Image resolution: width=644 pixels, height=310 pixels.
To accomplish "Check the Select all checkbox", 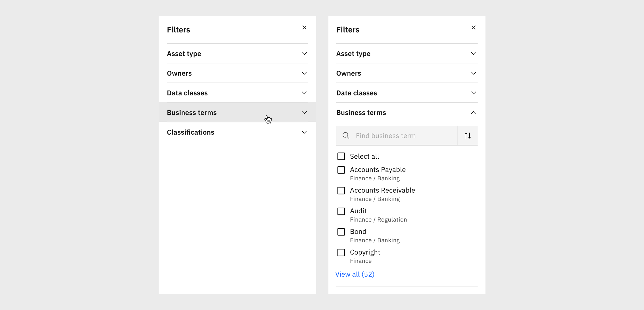I will point(341,156).
